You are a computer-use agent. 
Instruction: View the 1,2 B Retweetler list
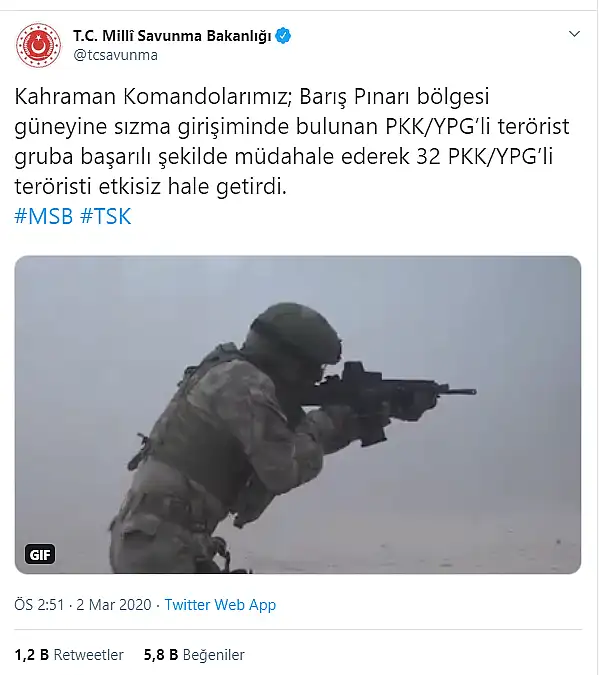coord(69,655)
